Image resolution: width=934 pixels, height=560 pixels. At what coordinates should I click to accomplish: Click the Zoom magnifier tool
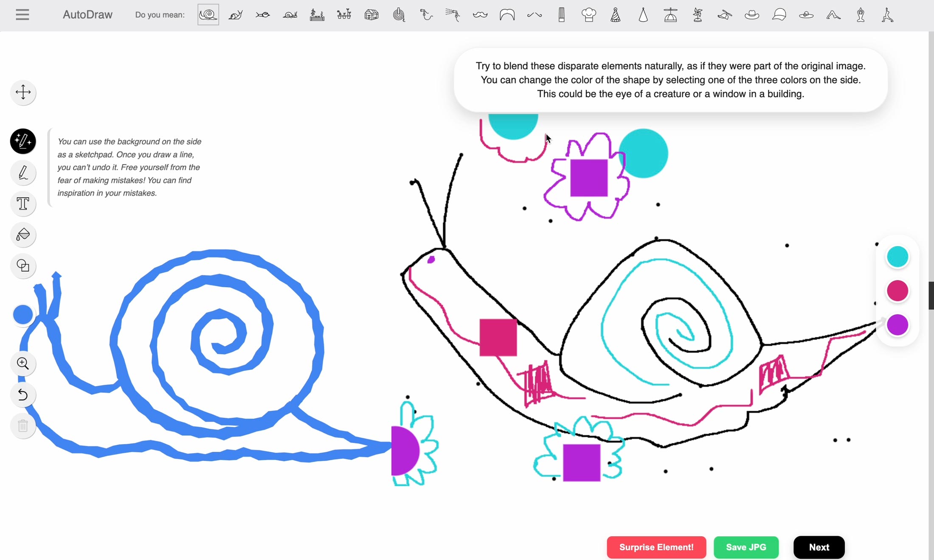(x=23, y=364)
